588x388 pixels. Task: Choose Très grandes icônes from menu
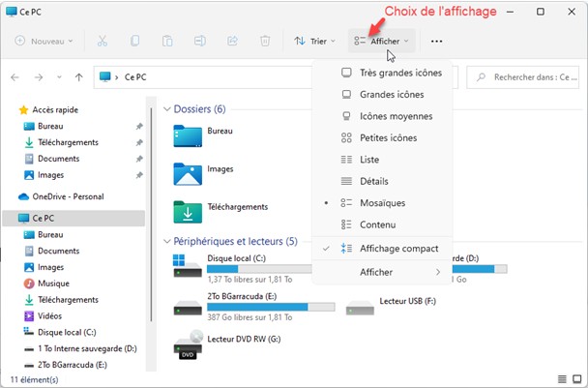[400, 73]
